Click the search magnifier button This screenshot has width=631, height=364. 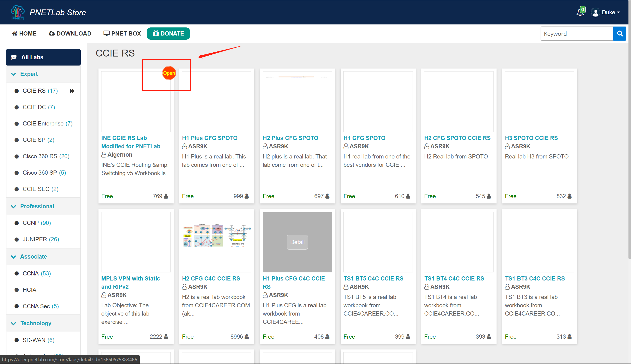(619, 33)
